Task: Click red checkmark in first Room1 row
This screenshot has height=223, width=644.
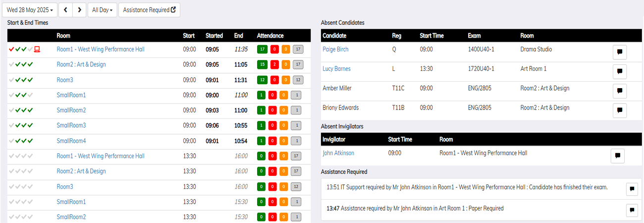Action: (11, 50)
